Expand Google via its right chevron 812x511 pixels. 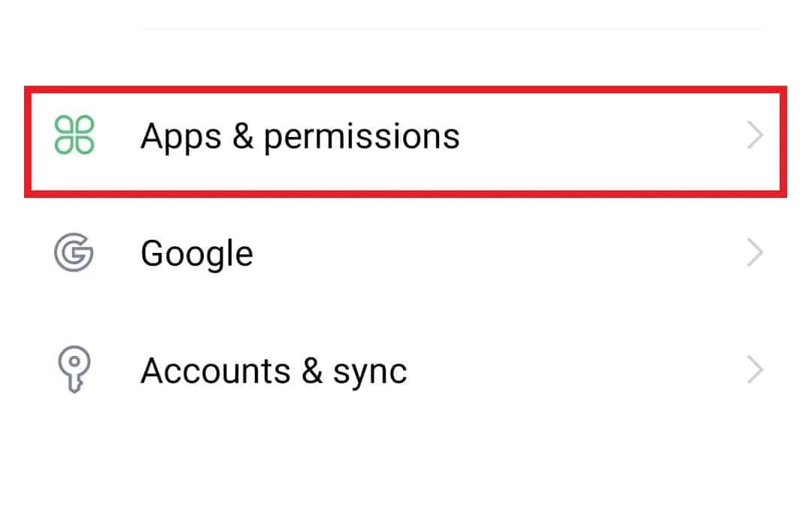point(756,252)
